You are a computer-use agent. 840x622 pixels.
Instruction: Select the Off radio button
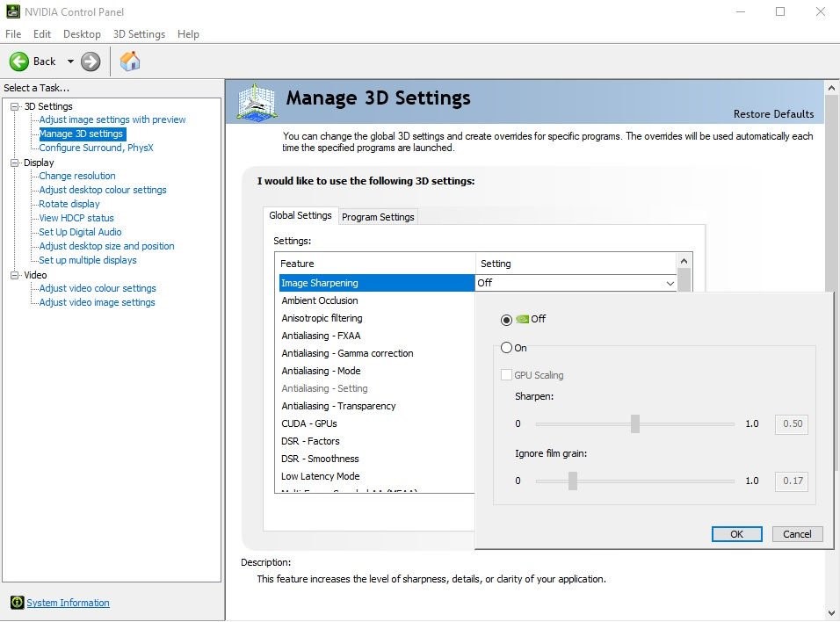tap(506, 320)
